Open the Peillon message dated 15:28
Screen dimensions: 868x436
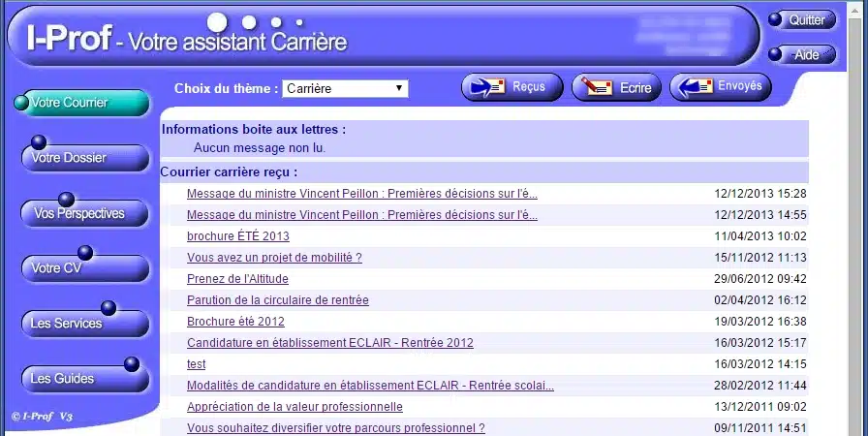[x=362, y=194]
